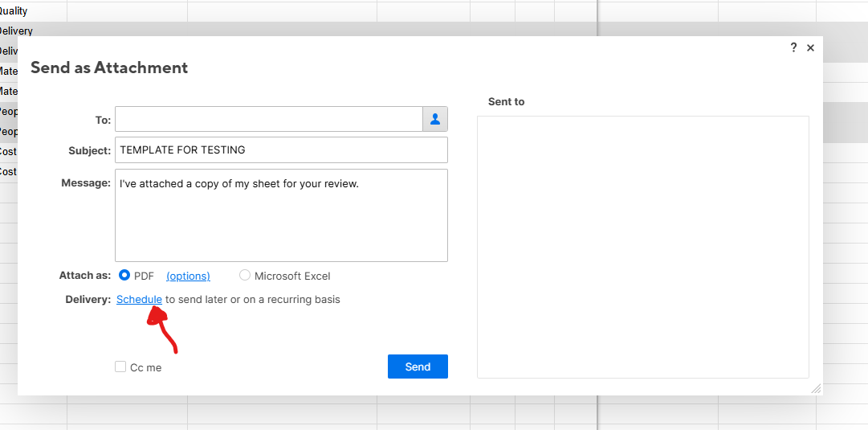
Task: Choose Microsoft Excel as attachment type
Action: coord(245,276)
